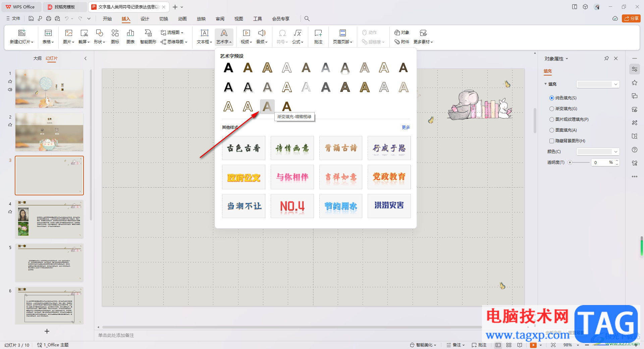Expand the Table (表格) dropdown
This screenshot has width=644, height=349.
pyautogui.click(x=48, y=42)
